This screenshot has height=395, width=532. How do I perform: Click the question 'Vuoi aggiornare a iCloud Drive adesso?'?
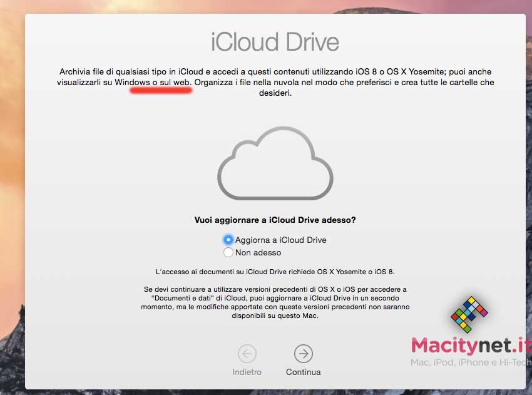click(x=275, y=220)
